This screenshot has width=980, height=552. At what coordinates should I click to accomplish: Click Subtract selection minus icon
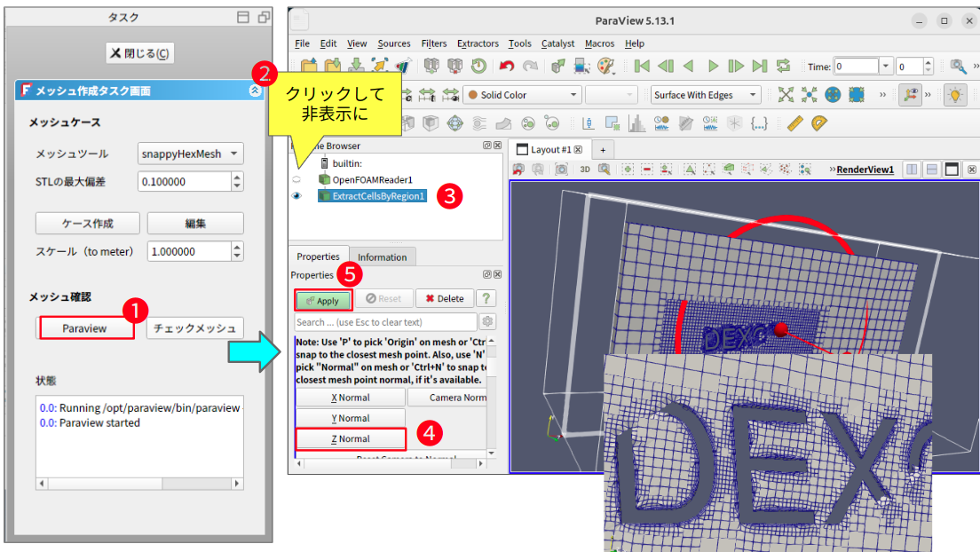tap(647, 169)
